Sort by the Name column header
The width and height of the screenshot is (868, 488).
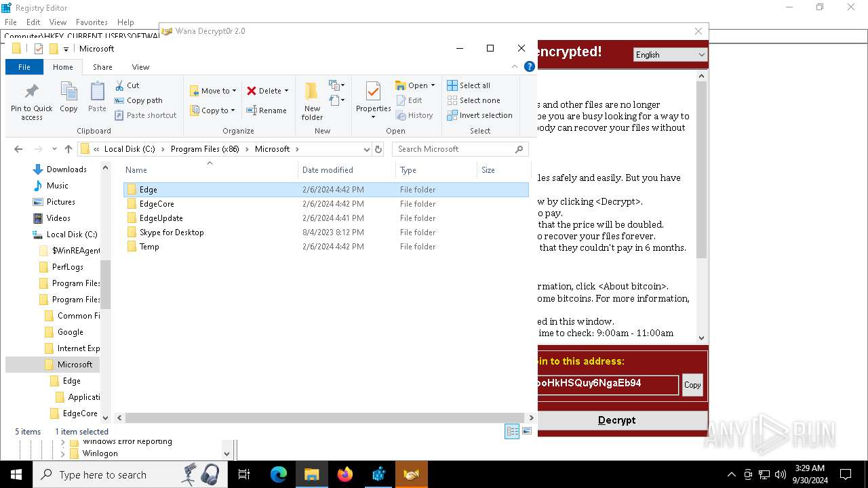tap(210, 170)
